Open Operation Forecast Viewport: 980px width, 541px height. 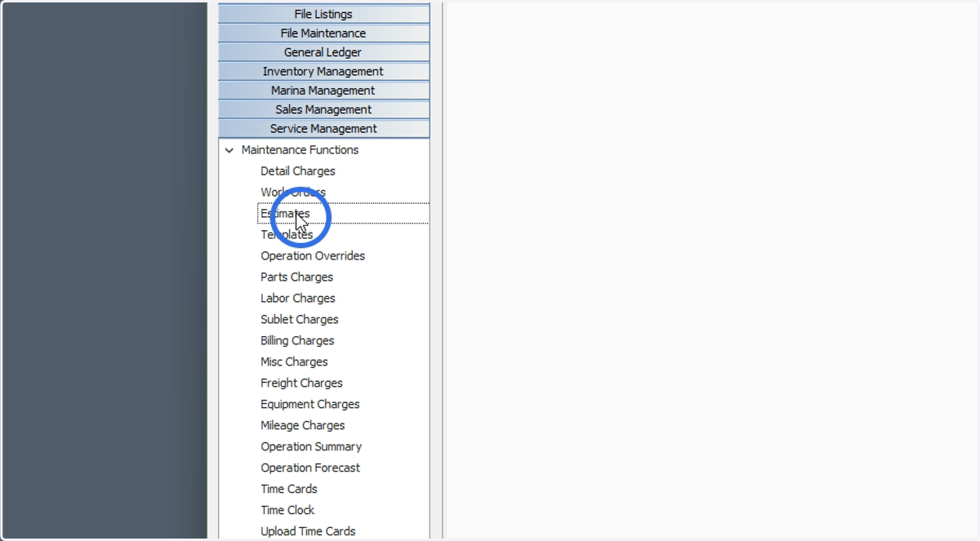click(x=310, y=468)
